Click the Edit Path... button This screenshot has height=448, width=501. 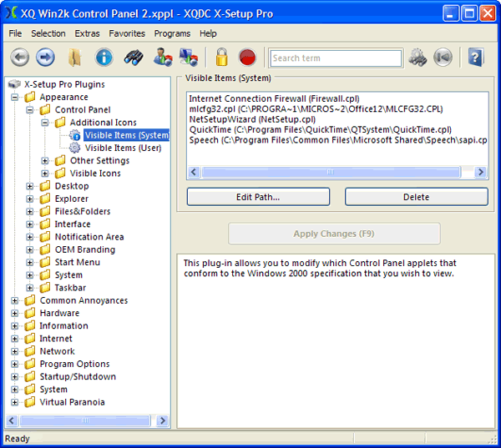(x=258, y=197)
